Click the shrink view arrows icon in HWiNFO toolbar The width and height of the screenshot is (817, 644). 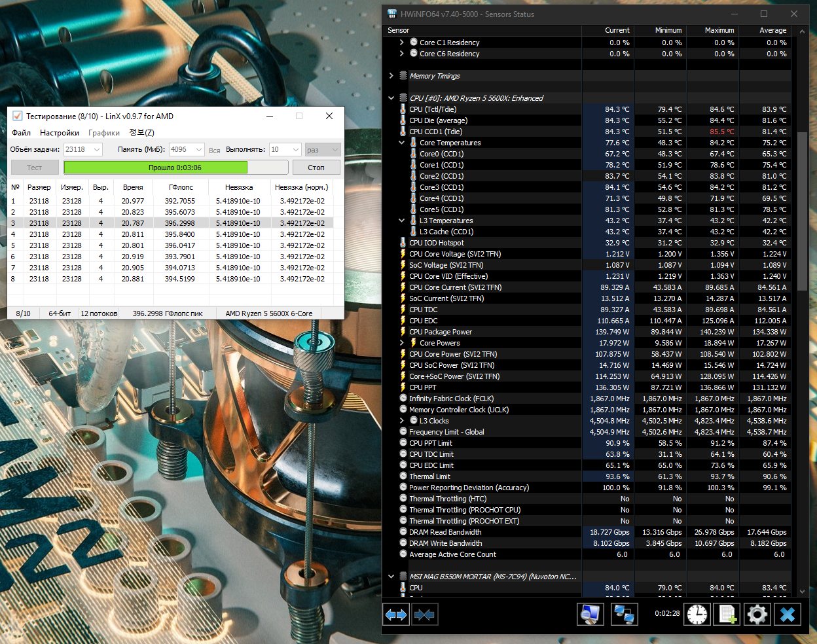pyautogui.click(x=424, y=615)
